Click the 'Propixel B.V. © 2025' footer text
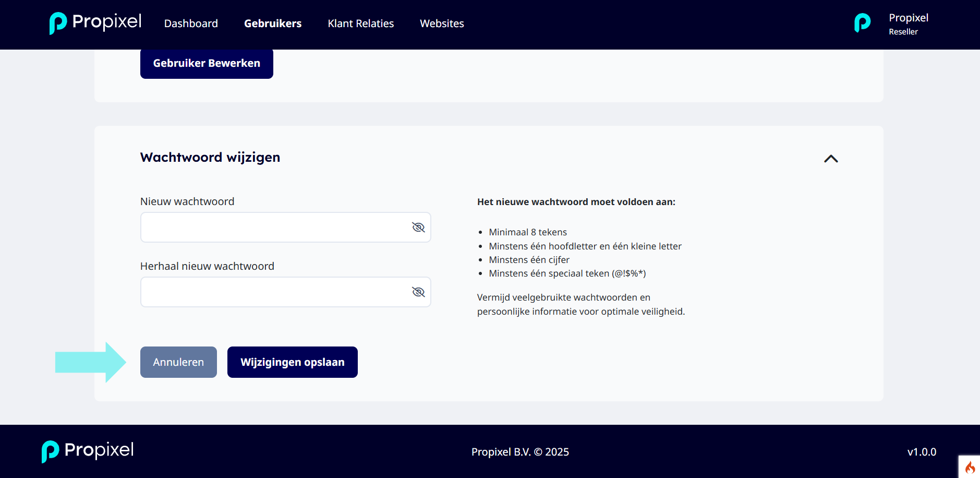Viewport: 980px width, 478px height. click(x=520, y=452)
